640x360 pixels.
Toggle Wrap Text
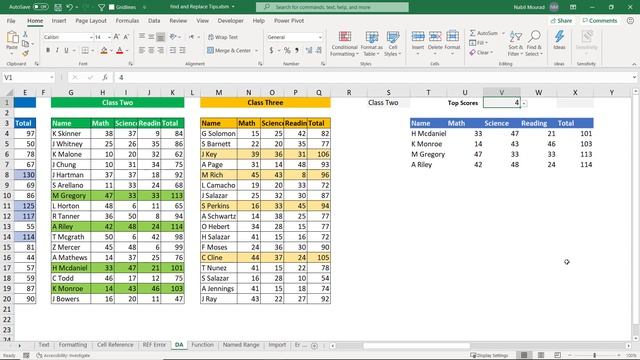223,37
